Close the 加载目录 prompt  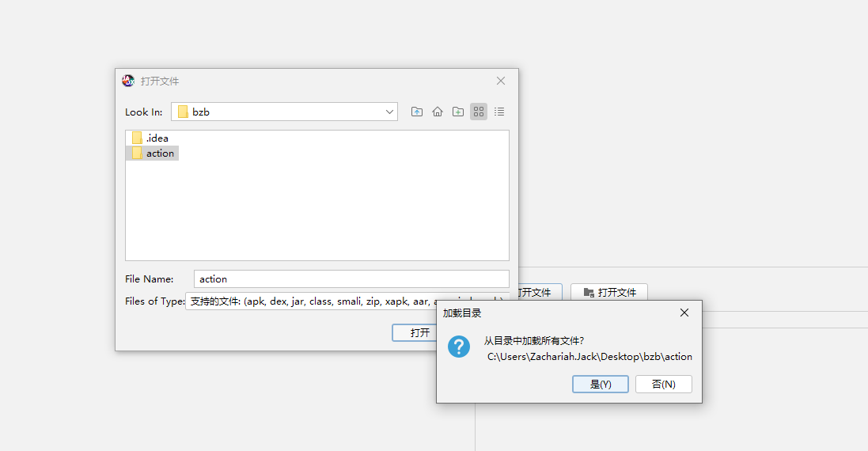coord(684,313)
